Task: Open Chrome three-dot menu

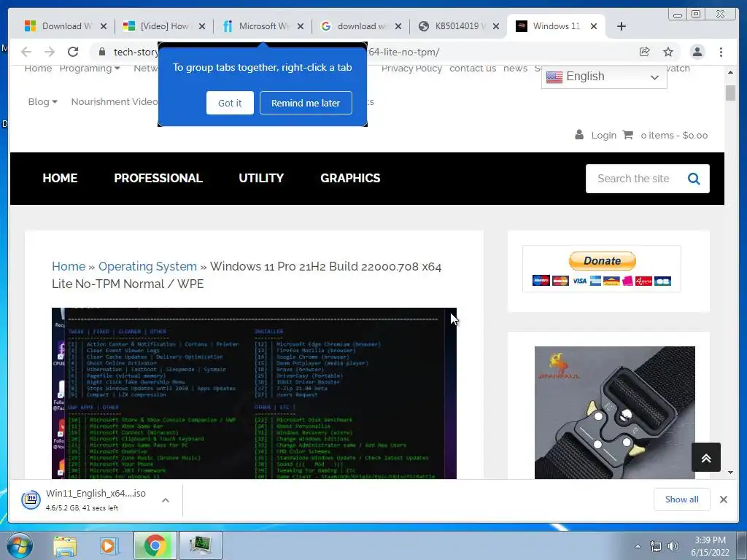Action: tap(721, 52)
